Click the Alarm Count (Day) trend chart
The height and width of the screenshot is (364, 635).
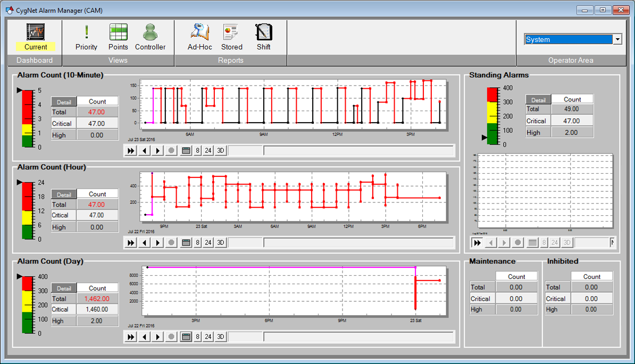pos(294,291)
